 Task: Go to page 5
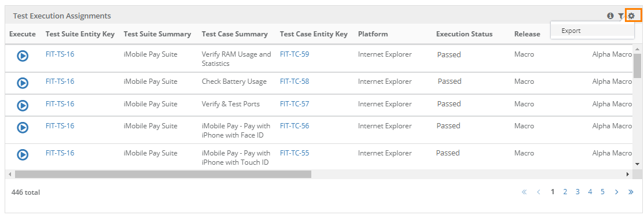click(x=602, y=192)
